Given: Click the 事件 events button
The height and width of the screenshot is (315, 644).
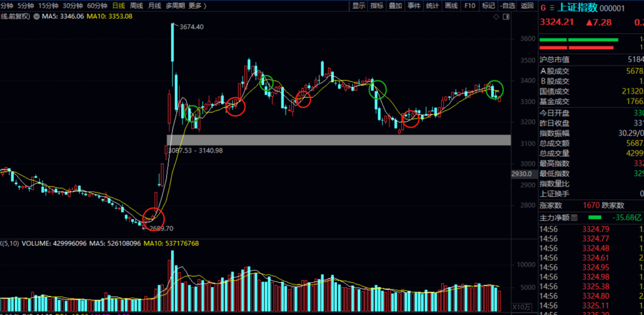Looking at the screenshot, I should point(414,6).
